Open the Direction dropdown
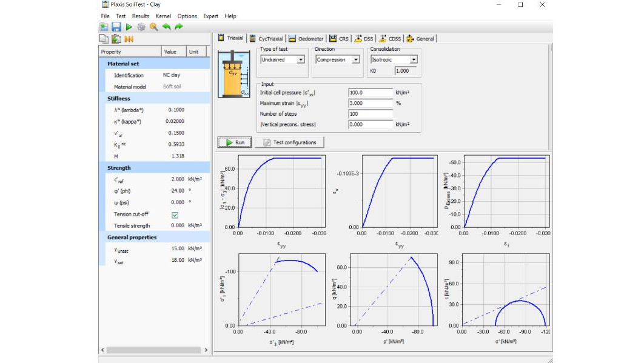 355,60
